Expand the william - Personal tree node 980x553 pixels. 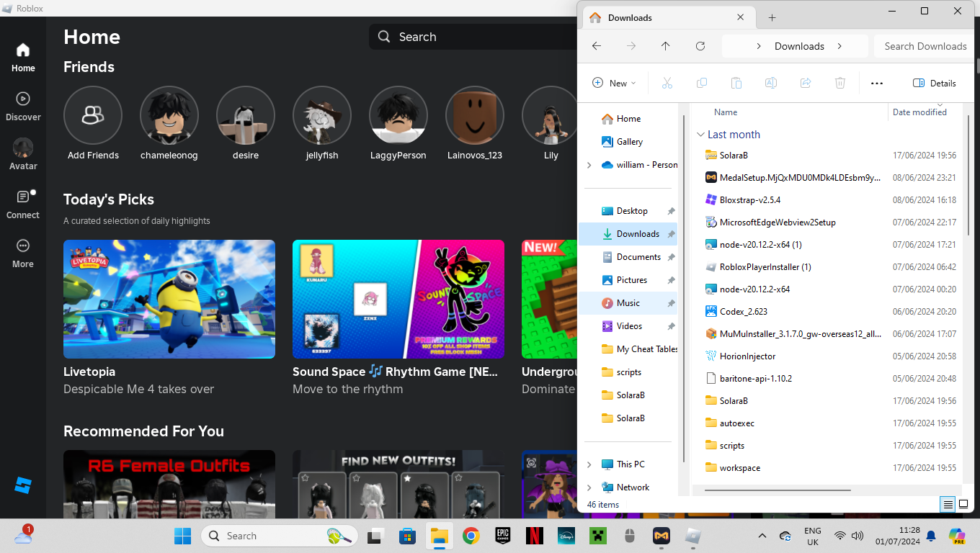coord(589,165)
